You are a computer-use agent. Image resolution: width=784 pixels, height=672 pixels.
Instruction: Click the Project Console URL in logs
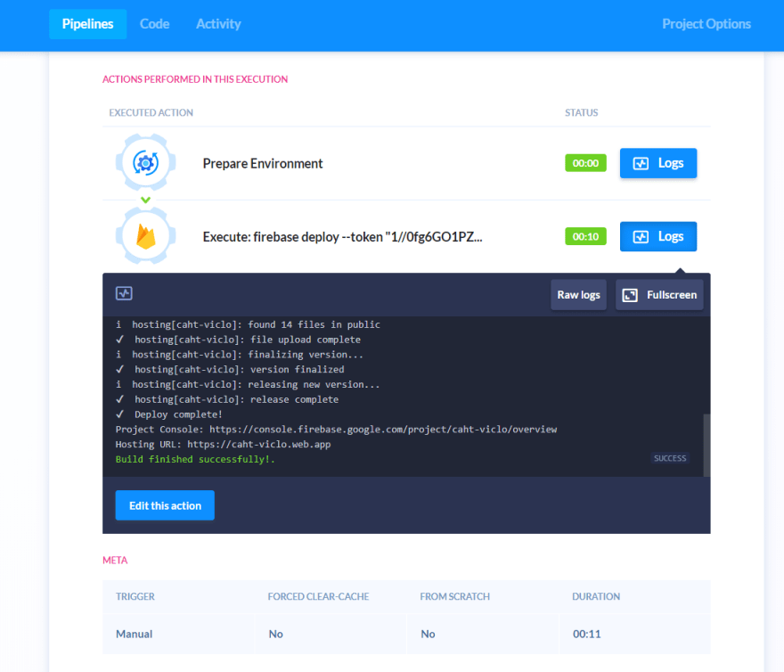[383, 430]
